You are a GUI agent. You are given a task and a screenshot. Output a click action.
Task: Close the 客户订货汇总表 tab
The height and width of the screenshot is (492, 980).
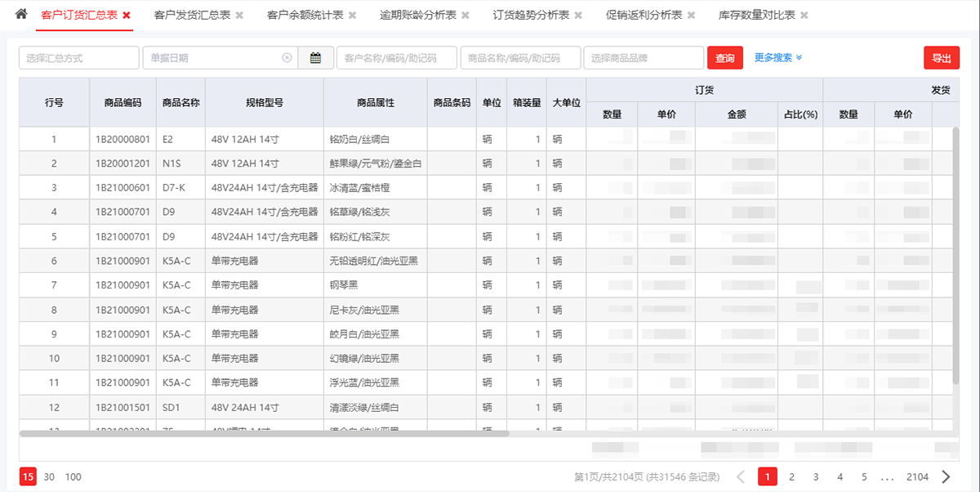[125, 14]
